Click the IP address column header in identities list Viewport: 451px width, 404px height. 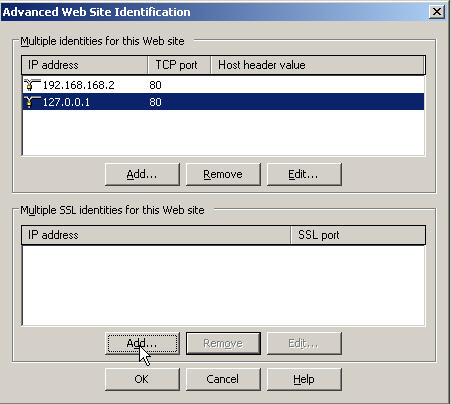(85, 65)
